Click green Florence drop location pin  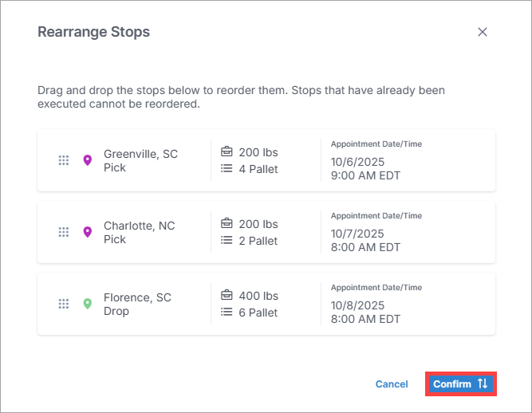pyautogui.click(x=88, y=304)
